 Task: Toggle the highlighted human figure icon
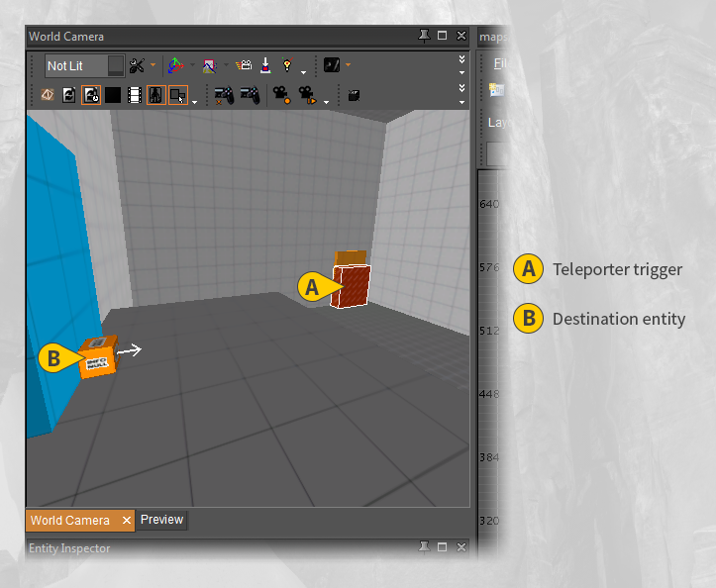click(x=156, y=95)
